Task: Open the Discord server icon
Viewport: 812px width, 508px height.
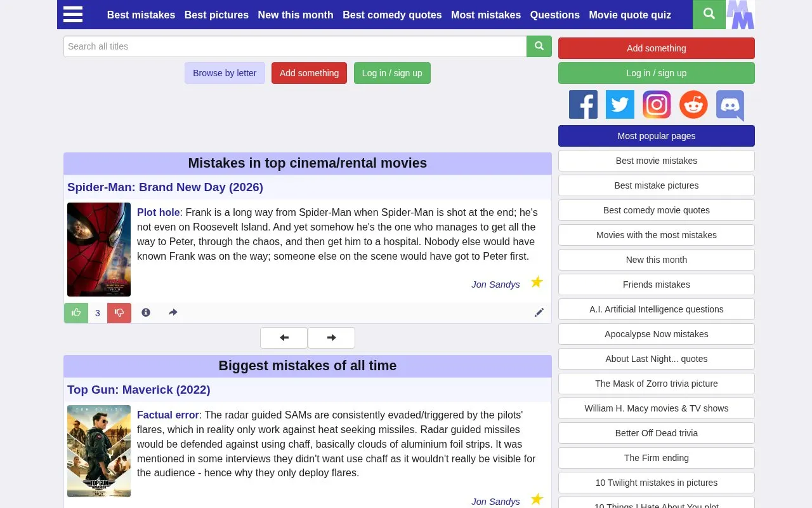Action: [730, 105]
